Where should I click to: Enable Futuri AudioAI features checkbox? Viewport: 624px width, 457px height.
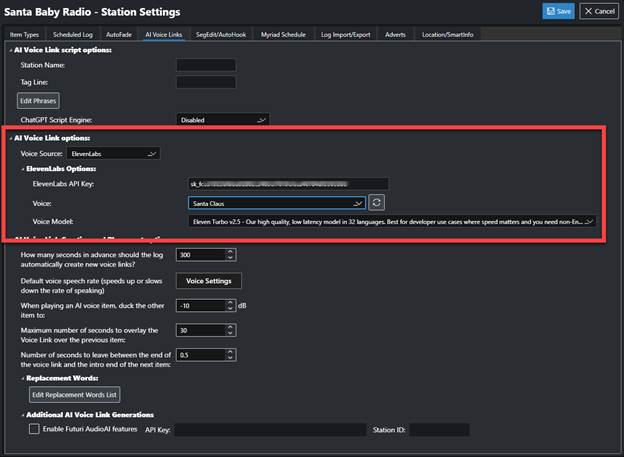pyautogui.click(x=34, y=429)
